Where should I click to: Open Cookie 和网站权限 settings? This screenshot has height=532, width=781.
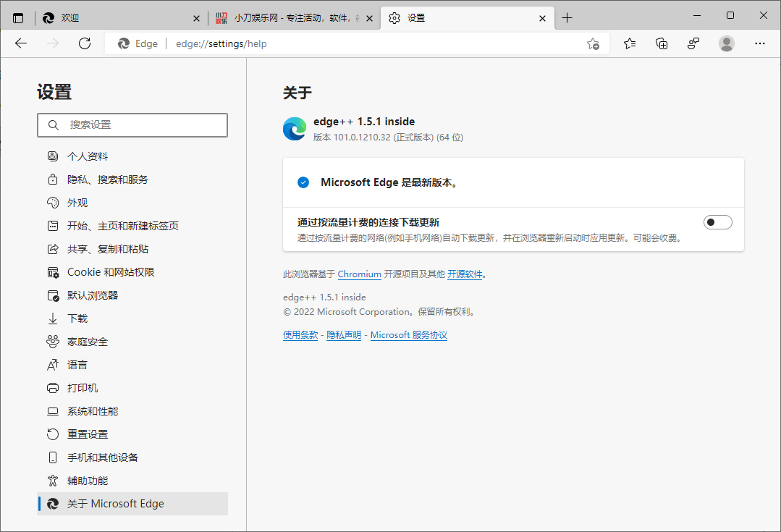[x=109, y=271]
